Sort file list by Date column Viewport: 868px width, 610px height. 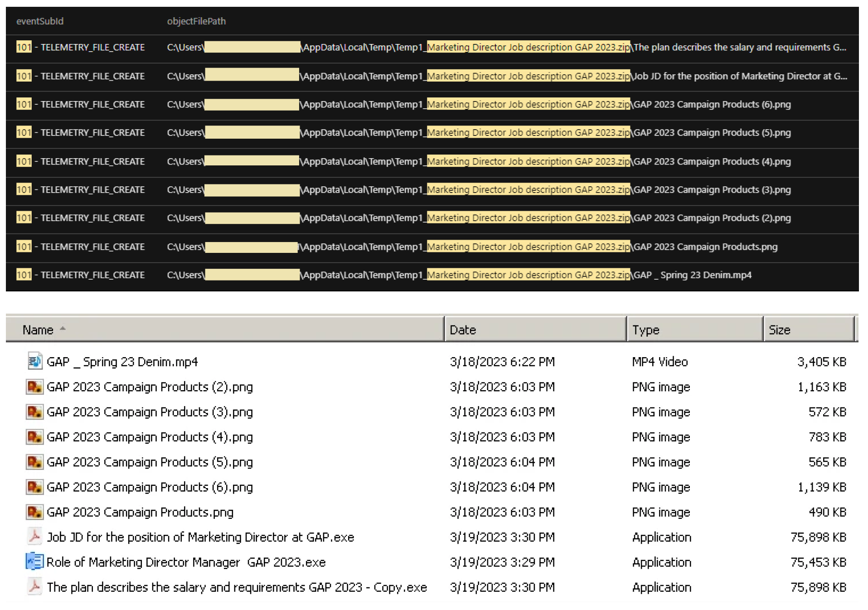point(463,330)
